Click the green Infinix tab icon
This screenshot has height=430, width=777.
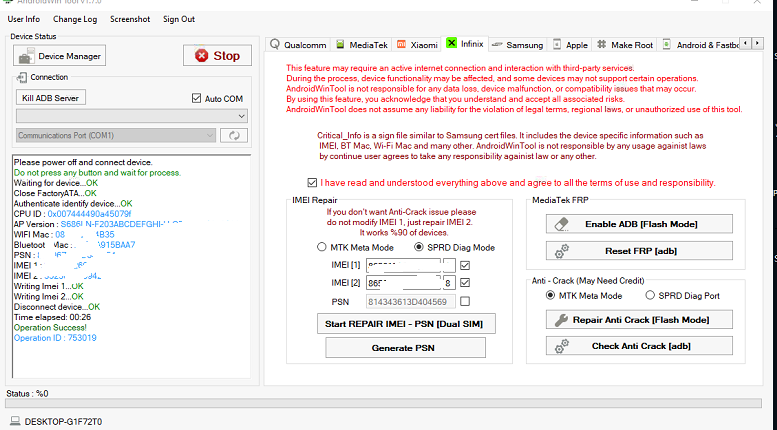[x=451, y=43]
